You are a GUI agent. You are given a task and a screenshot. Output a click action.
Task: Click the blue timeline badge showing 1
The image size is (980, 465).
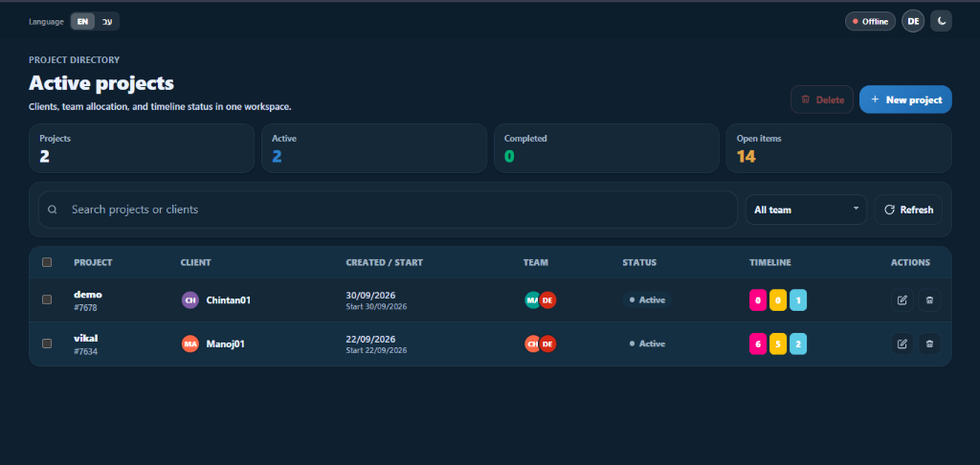click(x=798, y=300)
